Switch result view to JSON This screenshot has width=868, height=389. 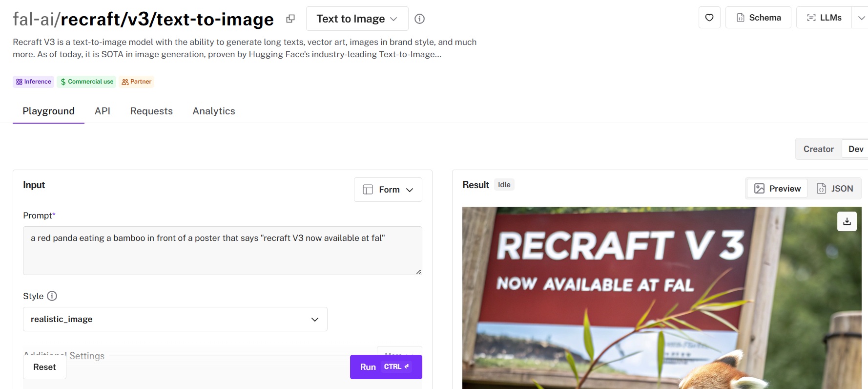(x=835, y=189)
